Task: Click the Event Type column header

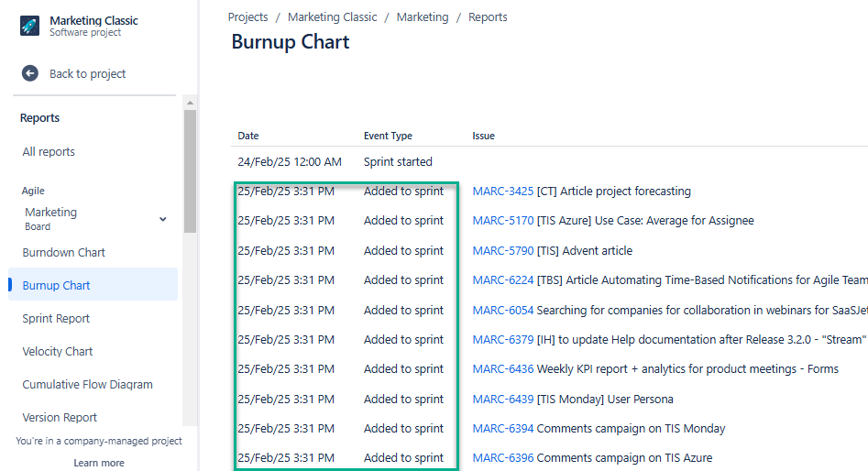Action: point(388,136)
